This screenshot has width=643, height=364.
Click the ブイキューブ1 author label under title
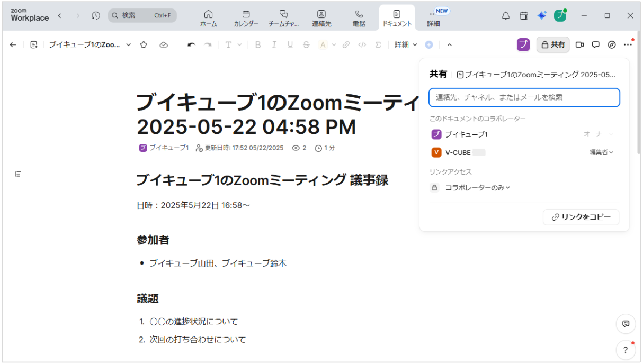click(x=164, y=148)
